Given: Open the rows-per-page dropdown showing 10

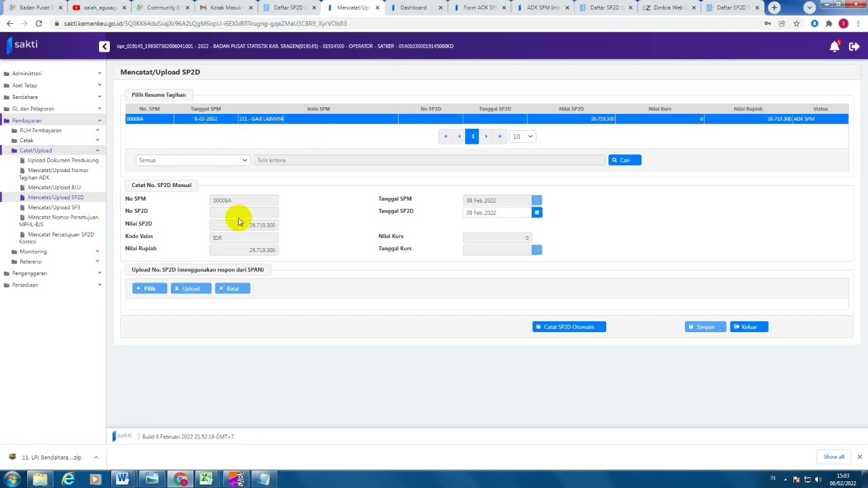Looking at the screenshot, I should click(x=522, y=136).
